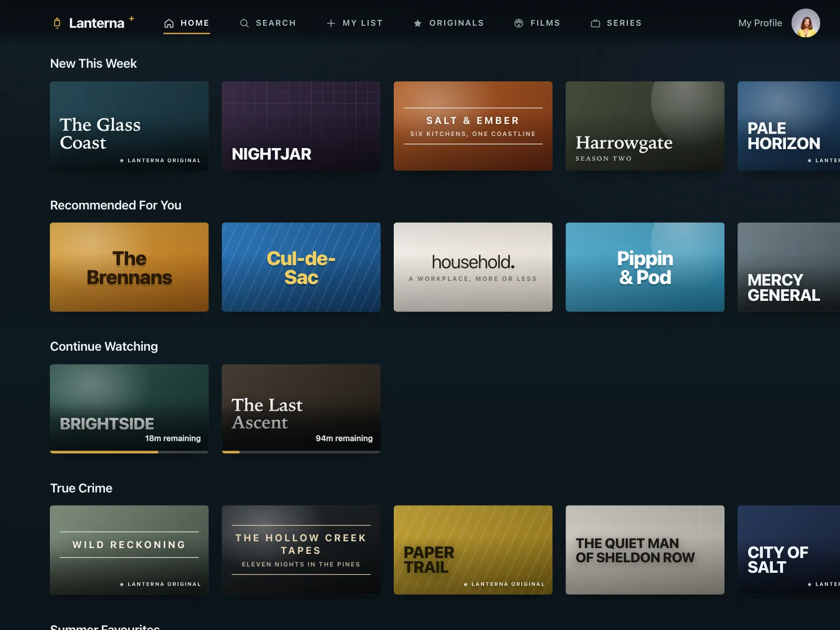Click the Films reel icon
This screenshot has height=630, width=840.
(519, 23)
